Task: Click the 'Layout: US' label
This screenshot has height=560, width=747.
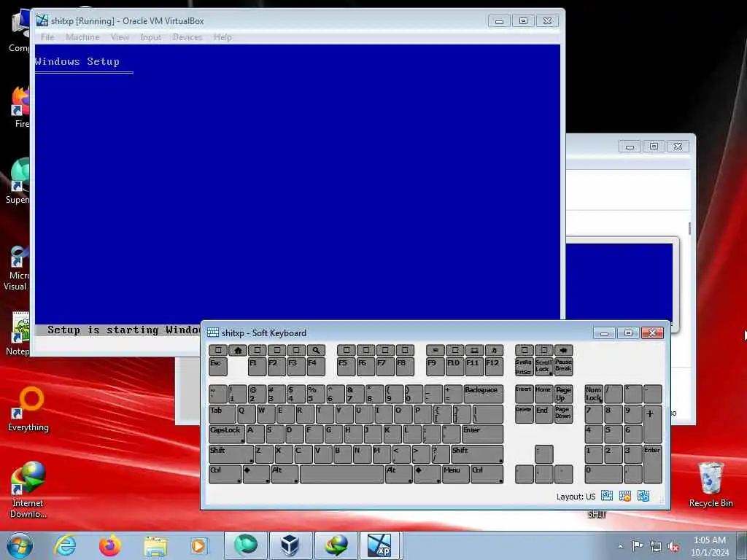Action: click(x=576, y=497)
